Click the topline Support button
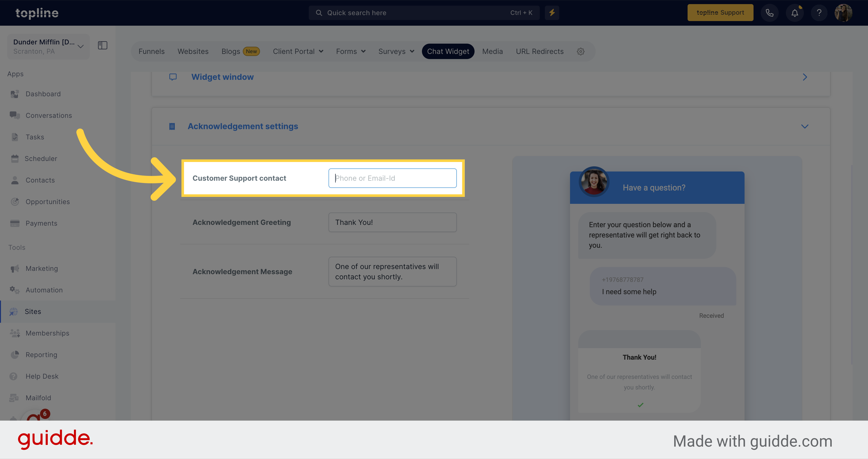 coord(720,13)
